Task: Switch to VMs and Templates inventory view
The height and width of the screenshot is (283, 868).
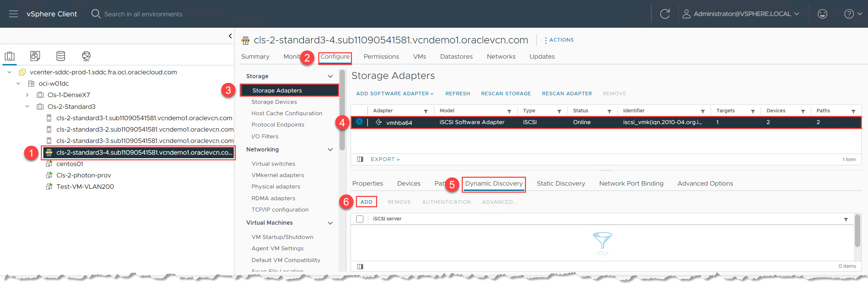Action: point(35,56)
